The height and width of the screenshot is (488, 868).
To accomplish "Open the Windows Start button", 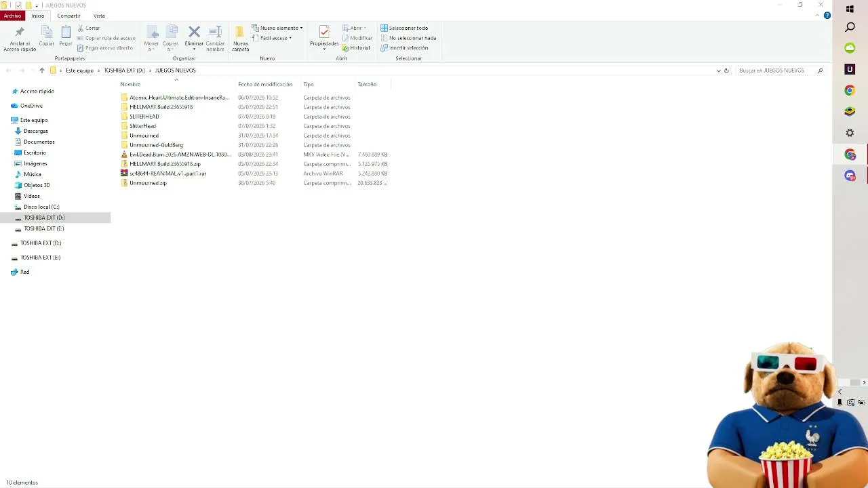I will coord(850,9).
